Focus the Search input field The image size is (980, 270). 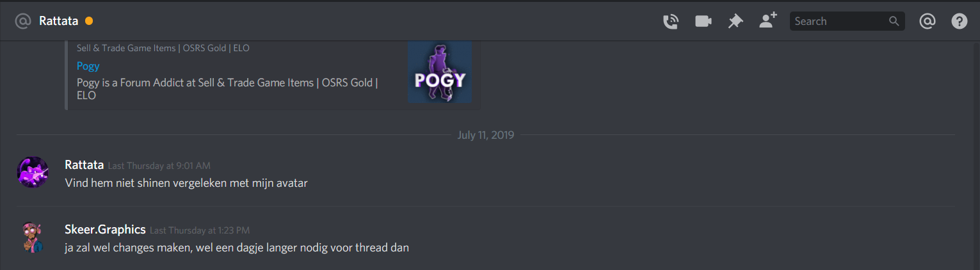click(847, 21)
